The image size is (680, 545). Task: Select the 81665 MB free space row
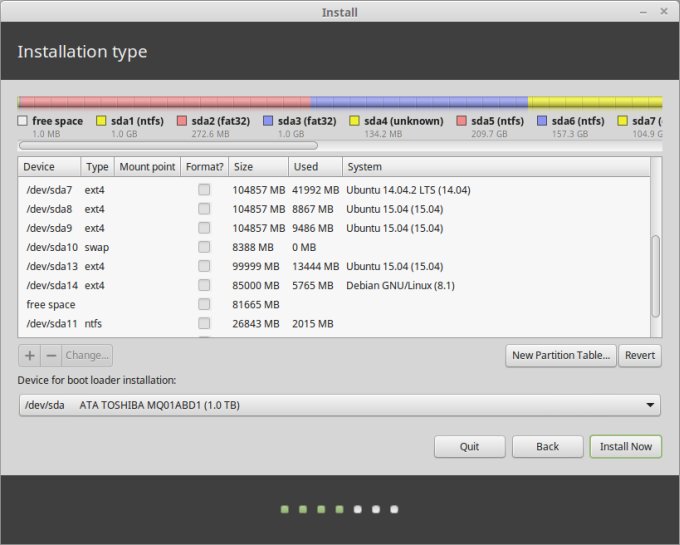coord(334,304)
